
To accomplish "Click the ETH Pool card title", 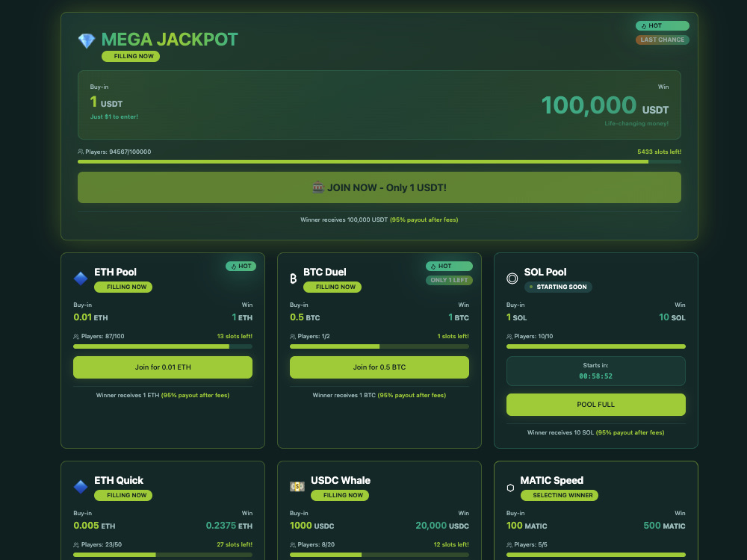I will coord(115,272).
